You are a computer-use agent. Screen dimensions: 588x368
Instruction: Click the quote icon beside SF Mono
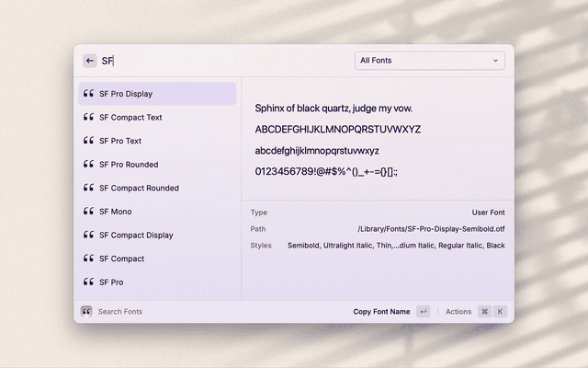[88, 212]
